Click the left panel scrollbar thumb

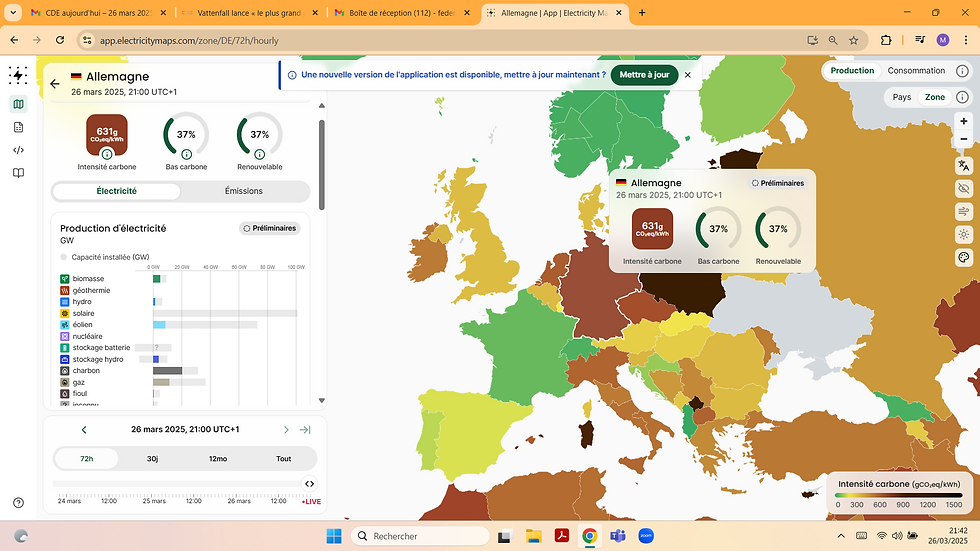(x=322, y=165)
